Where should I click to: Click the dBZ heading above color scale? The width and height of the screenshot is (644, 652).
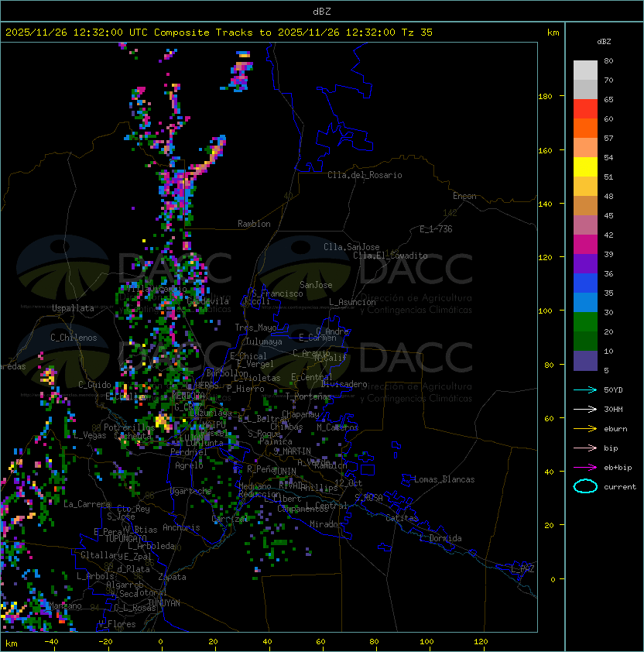coord(604,42)
